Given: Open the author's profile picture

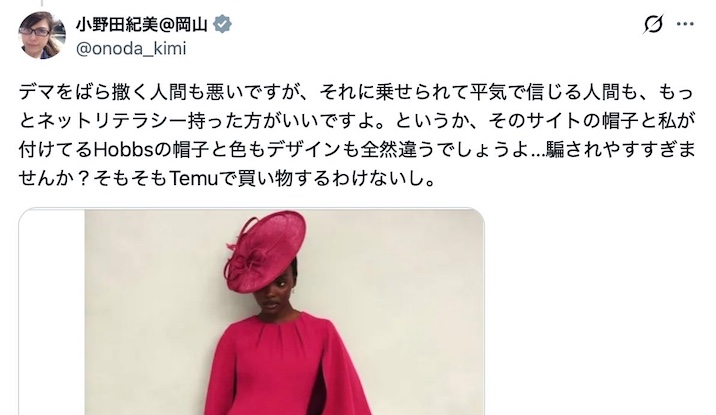Looking at the screenshot, I should 42,35.
